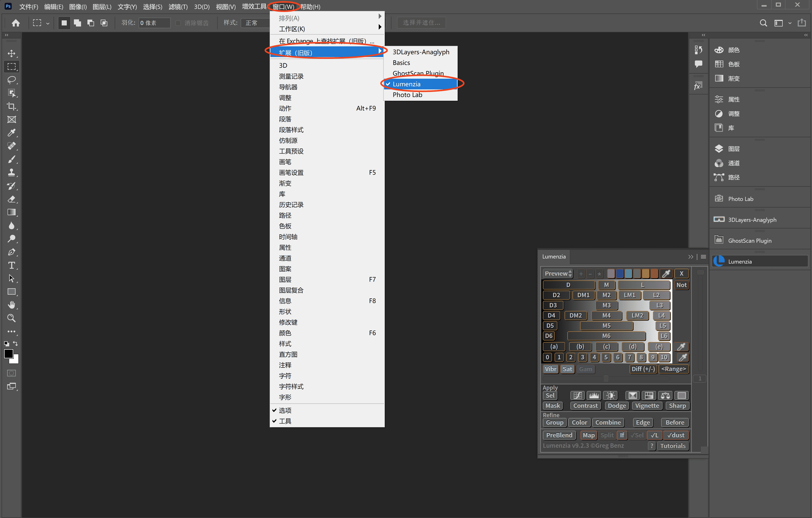This screenshot has height=518, width=812.
Task: Click the Home icon in options bar
Action: (16, 23)
